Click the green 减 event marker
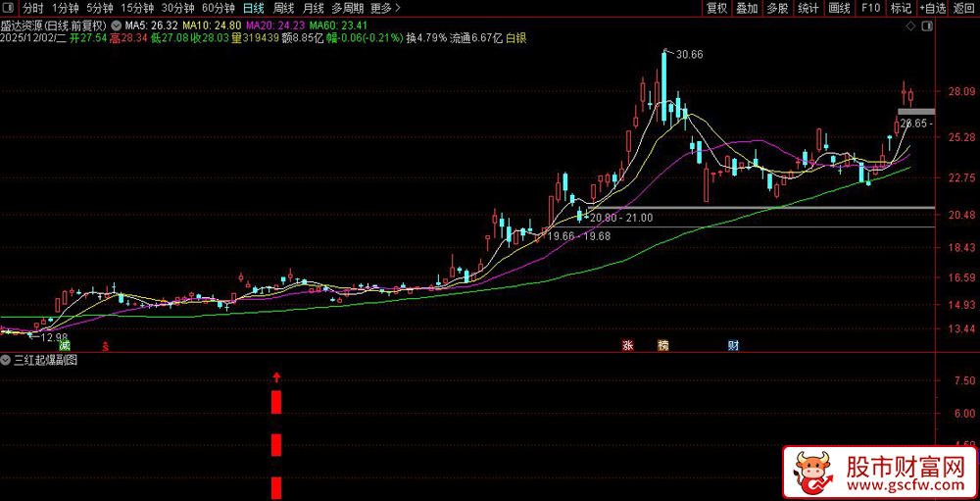The height and width of the screenshot is (501, 980). (65, 346)
